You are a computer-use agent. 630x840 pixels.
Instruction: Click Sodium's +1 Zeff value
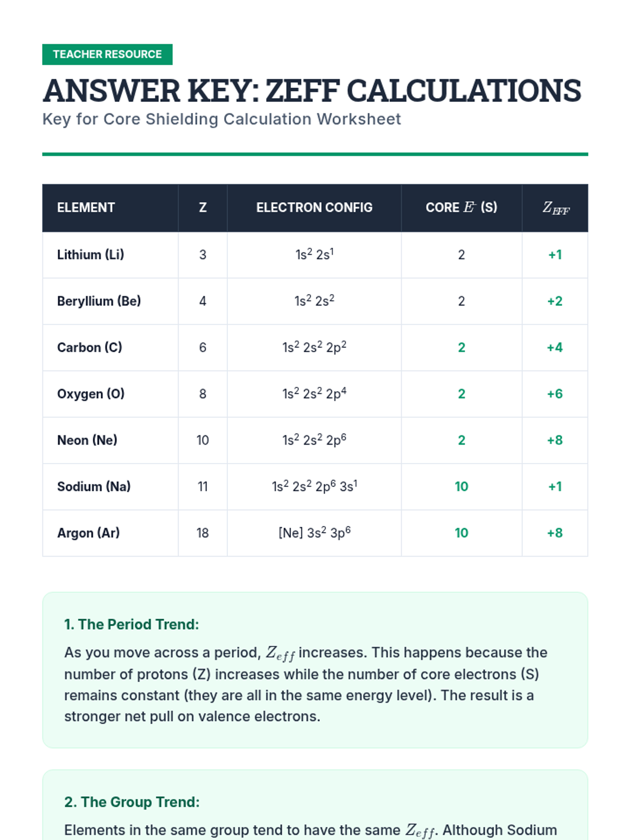(x=554, y=487)
